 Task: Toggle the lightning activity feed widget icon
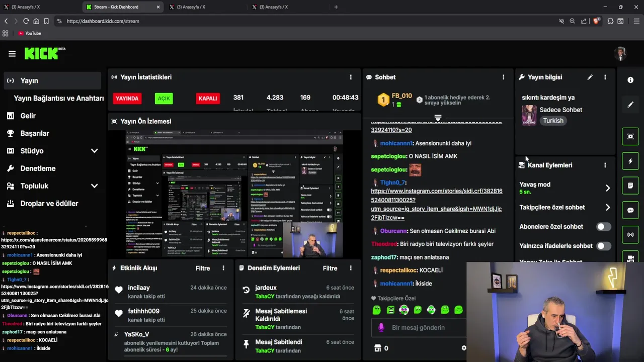[x=630, y=161]
